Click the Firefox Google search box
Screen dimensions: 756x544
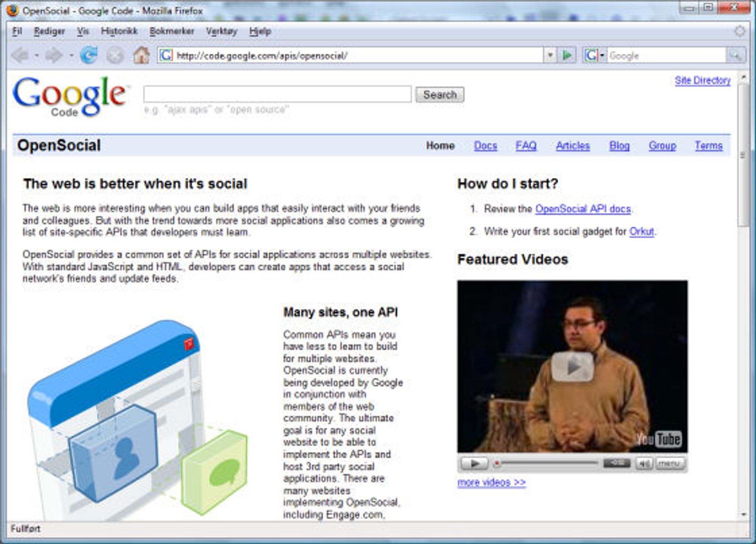(x=666, y=56)
